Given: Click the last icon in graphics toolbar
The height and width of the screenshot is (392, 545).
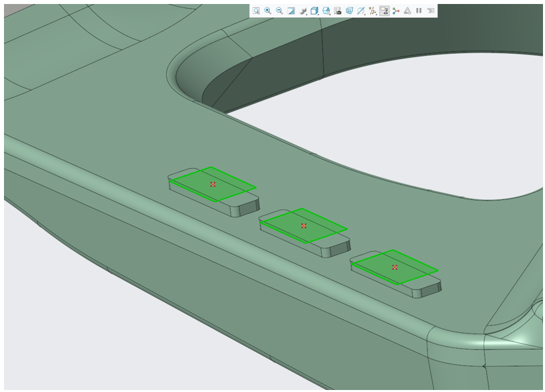Looking at the screenshot, I should coord(431,11).
